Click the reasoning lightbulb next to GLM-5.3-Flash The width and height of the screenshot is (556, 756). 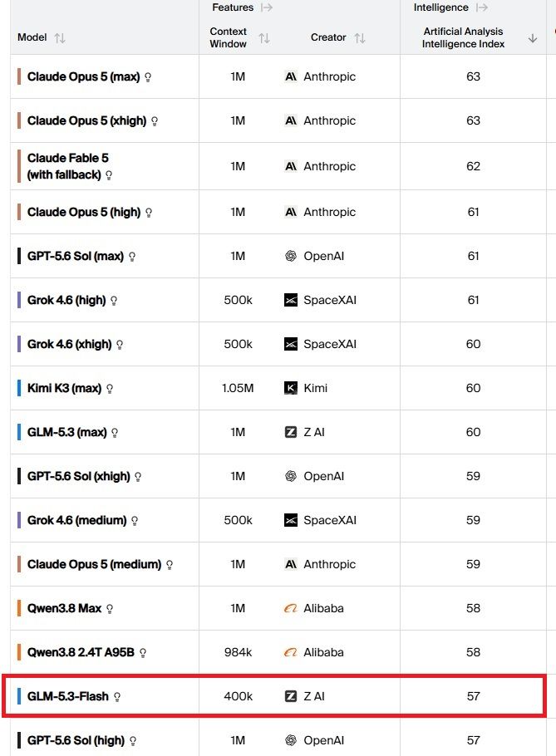coord(116,697)
